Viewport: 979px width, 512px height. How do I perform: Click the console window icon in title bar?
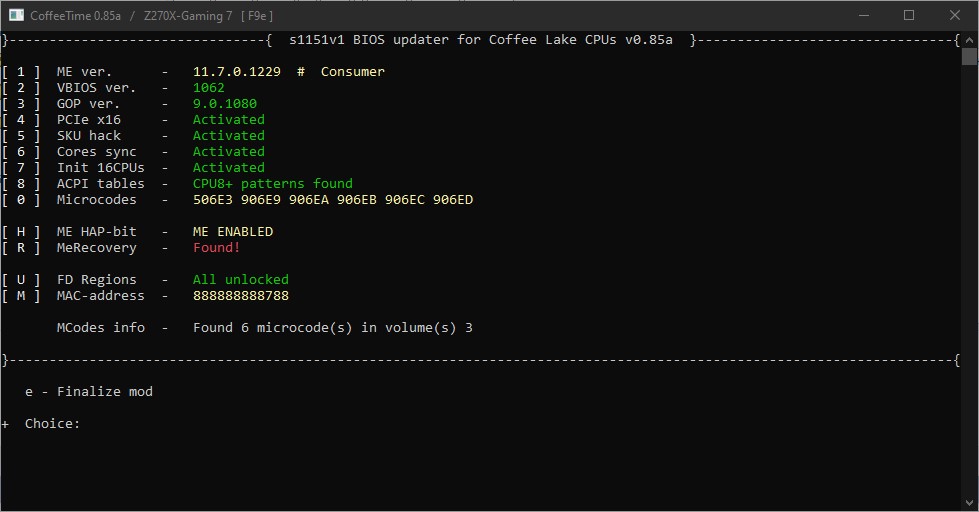[x=16, y=16]
